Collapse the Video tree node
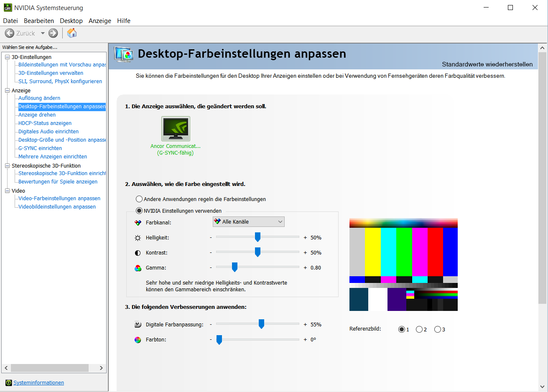Image resolution: width=548 pixels, height=392 pixels. (x=7, y=191)
